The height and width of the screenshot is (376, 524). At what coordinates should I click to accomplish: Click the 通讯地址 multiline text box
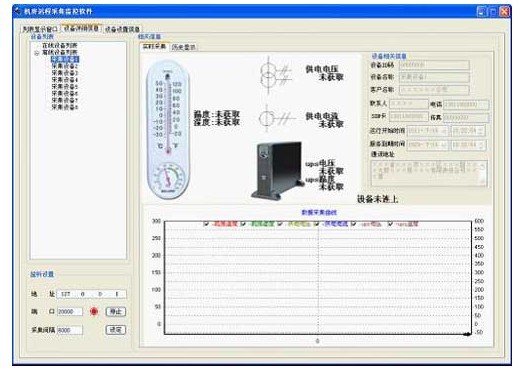[429, 173]
